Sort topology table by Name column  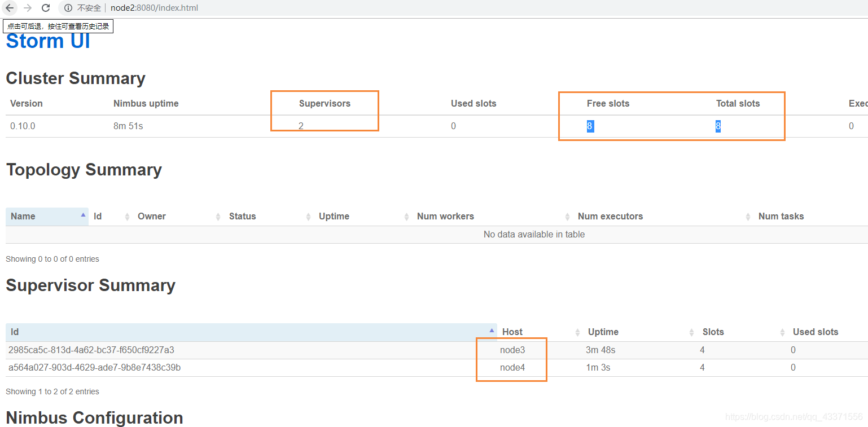[x=47, y=217]
